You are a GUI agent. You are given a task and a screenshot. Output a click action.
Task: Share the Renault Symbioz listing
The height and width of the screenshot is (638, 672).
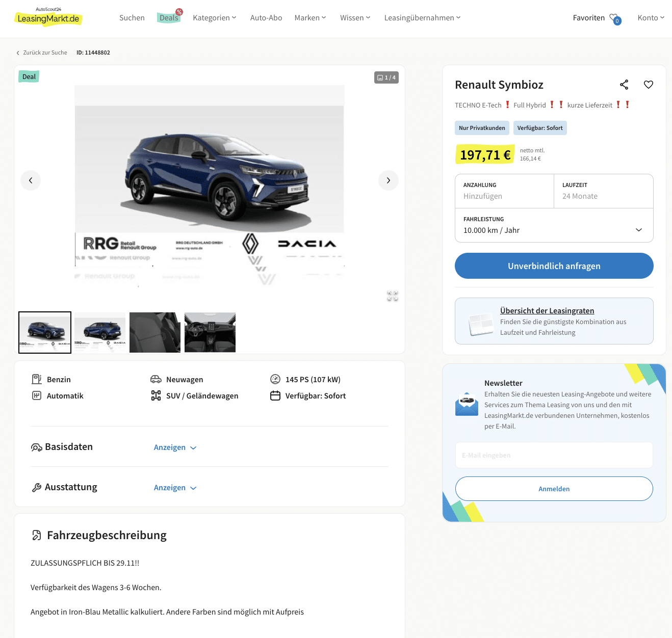pos(624,85)
